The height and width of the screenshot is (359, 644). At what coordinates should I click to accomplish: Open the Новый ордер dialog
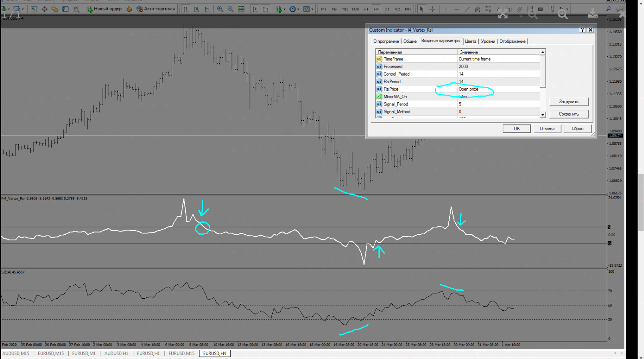[x=104, y=9]
